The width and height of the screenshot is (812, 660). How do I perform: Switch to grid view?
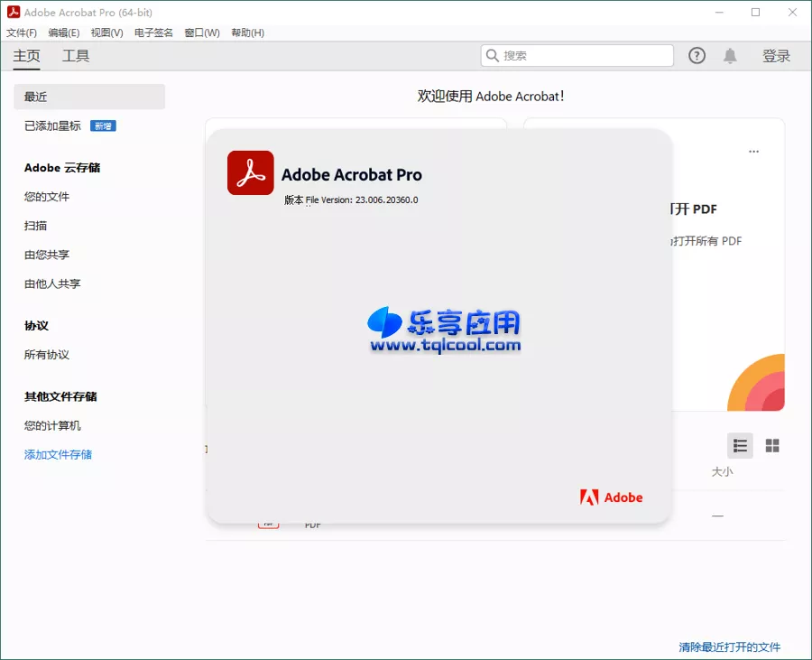[772, 445]
